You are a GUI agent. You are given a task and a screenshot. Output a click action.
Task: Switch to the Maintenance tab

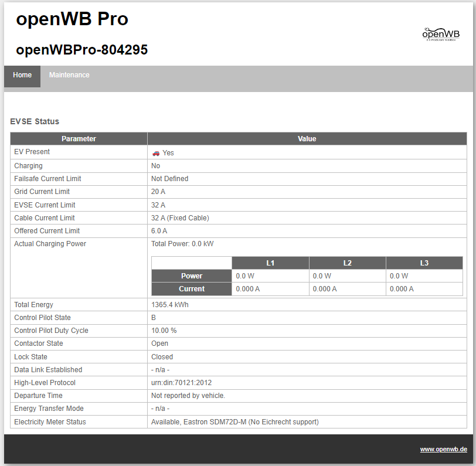pyautogui.click(x=69, y=75)
